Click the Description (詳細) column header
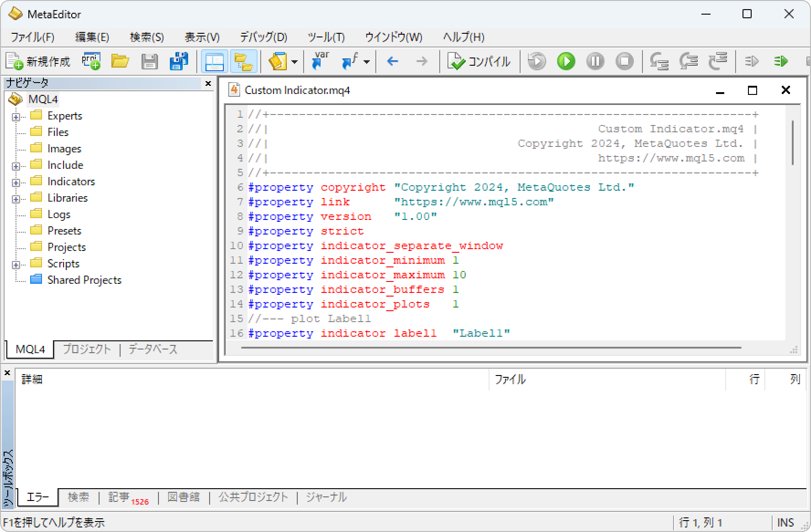811x532 pixels. tap(252, 379)
